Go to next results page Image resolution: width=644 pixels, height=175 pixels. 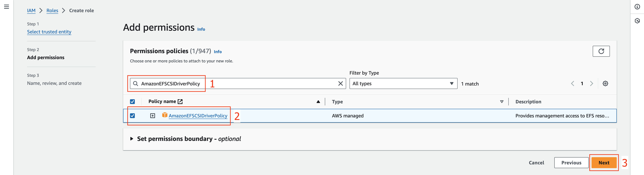(x=592, y=83)
